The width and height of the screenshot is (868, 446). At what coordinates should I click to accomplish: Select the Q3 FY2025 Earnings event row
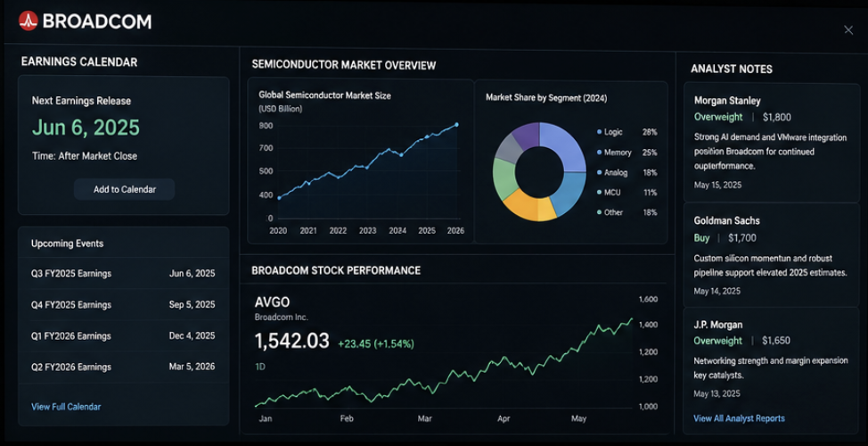(x=124, y=273)
